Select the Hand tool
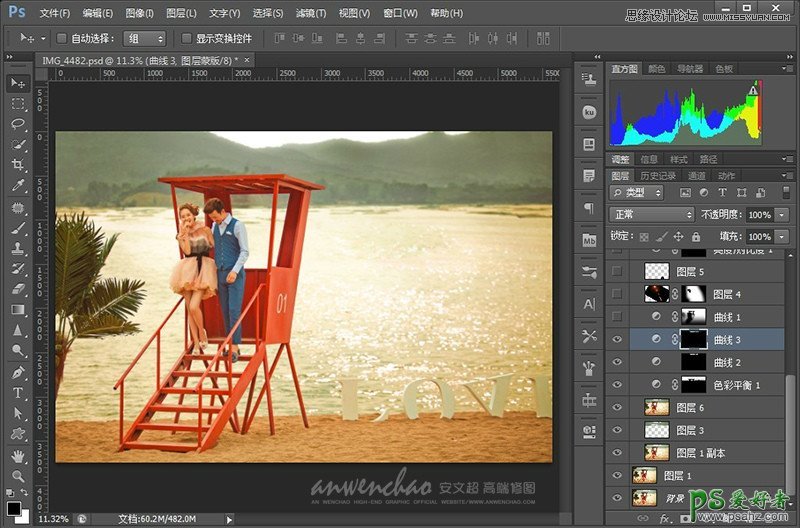 click(18, 456)
